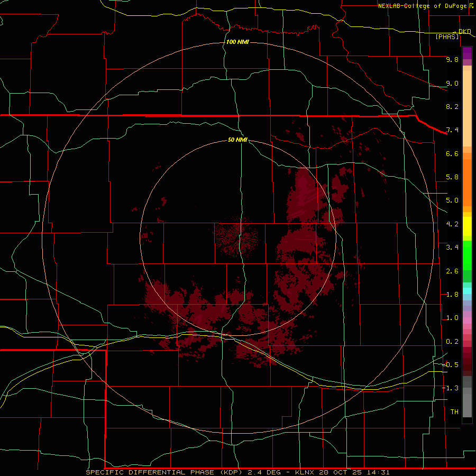Pick the peach band of the color bar
Screen dimensions: 476x476
(x=467, y=108)
